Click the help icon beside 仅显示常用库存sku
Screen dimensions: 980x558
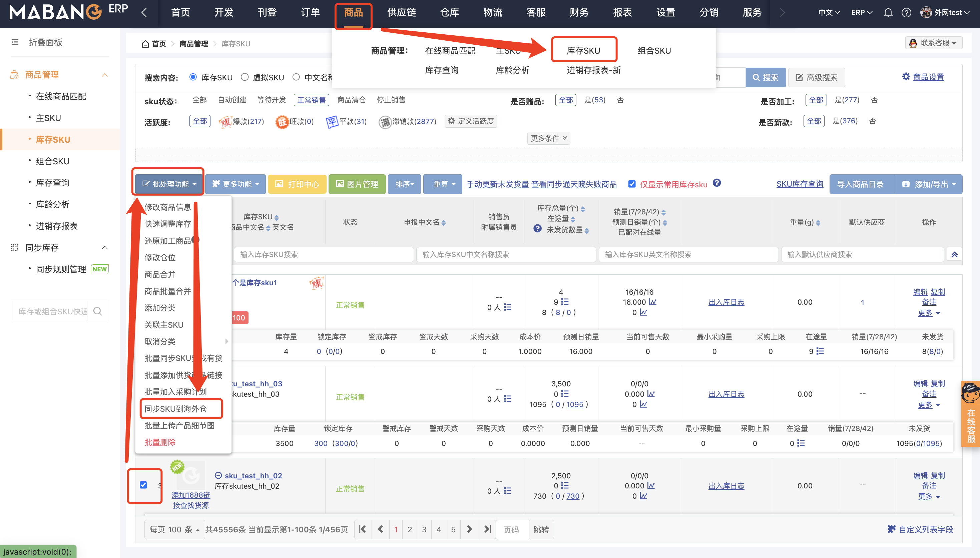716,183
